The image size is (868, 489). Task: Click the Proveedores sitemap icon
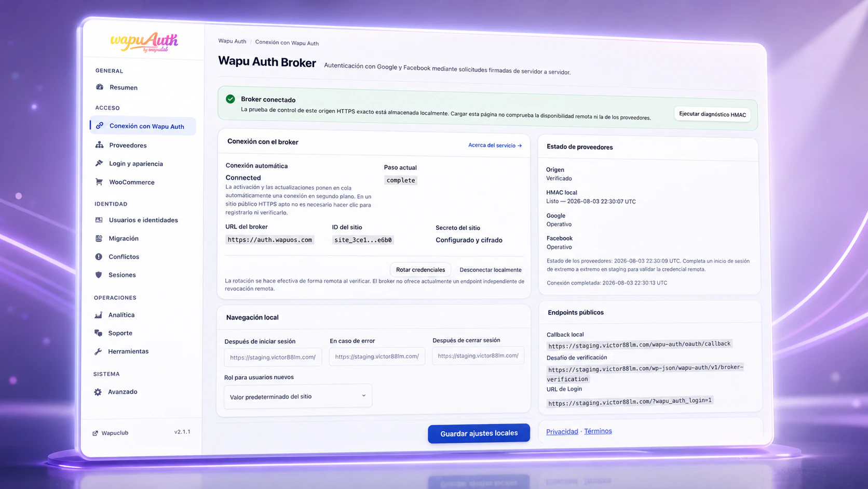click(x=99, y=144)
